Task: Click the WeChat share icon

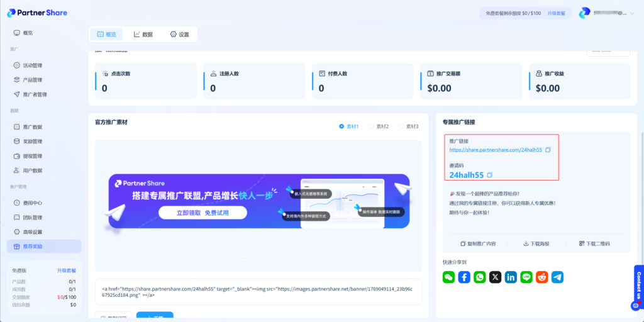Action: 448,277
